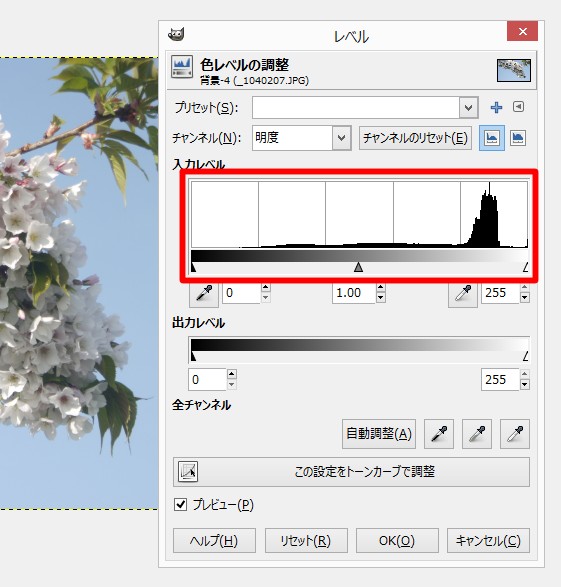561x587 pixels.
Task: Increase the gamma value with up arrow
Action: (x=381, y=288)
